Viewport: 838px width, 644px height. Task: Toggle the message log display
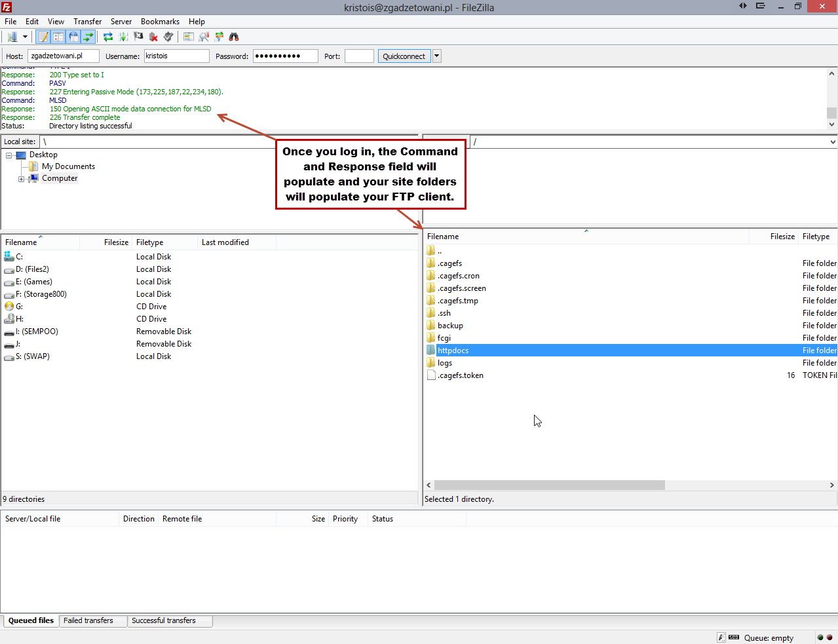tap(43, 37)
